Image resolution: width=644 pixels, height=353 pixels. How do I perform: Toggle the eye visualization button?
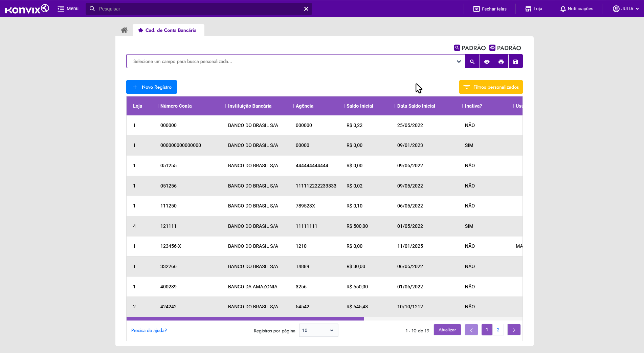(487, 62)
